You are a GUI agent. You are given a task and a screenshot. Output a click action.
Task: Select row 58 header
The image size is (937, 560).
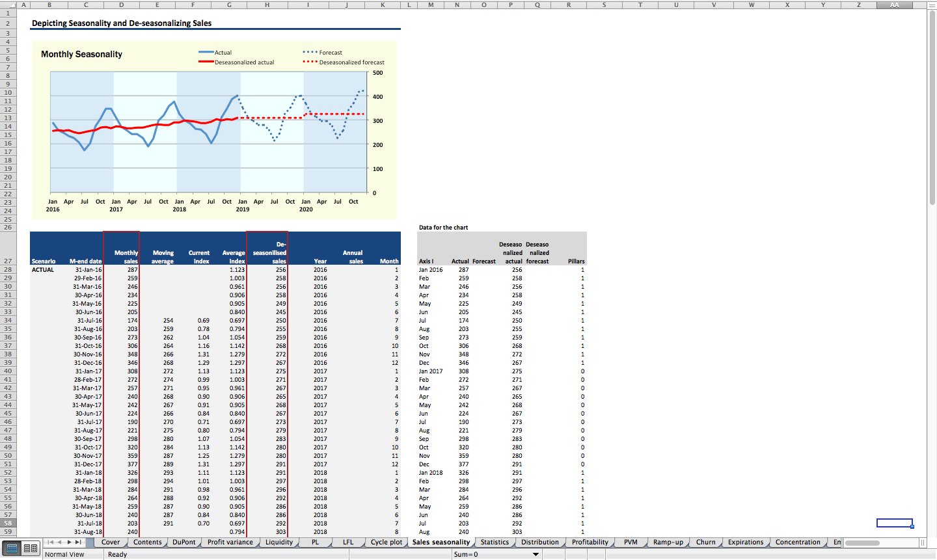click(8, 523)
